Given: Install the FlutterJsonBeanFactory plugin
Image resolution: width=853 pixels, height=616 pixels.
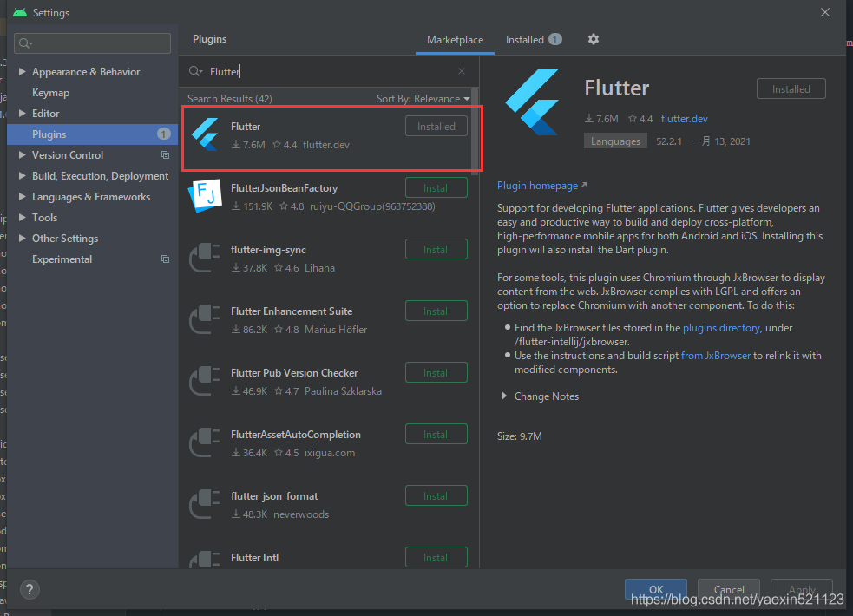Looking at the screenshot, I should (x=436, y=187).
